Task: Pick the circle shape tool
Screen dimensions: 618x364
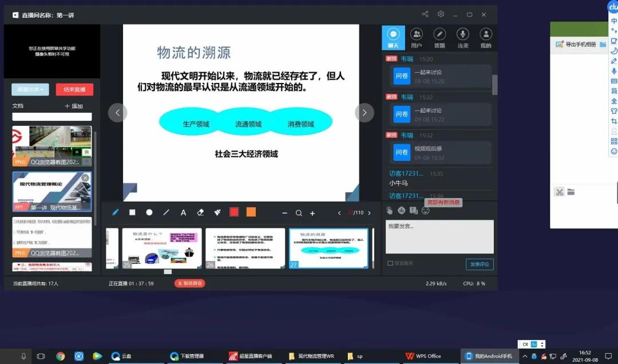Action: [x=149, y=212]
